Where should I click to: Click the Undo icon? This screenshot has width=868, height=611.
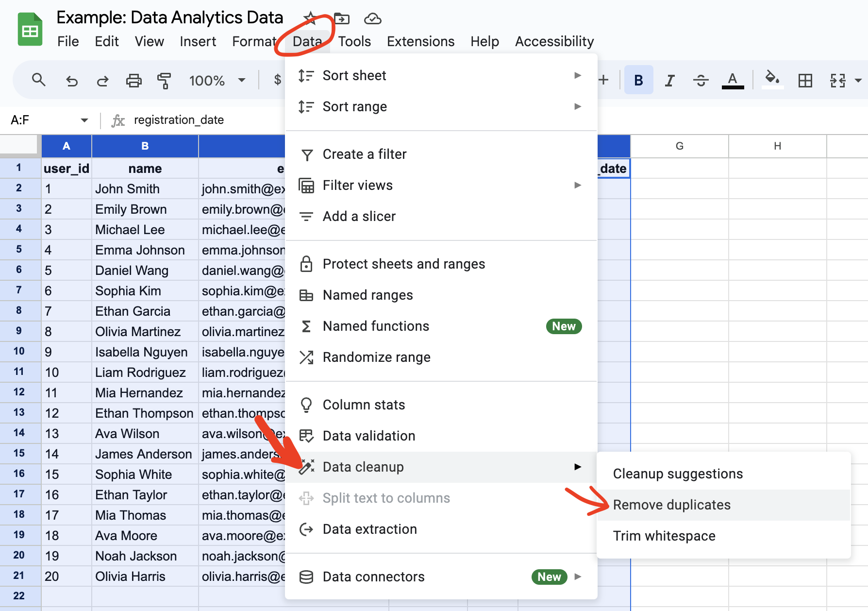[x=71, y=80]
